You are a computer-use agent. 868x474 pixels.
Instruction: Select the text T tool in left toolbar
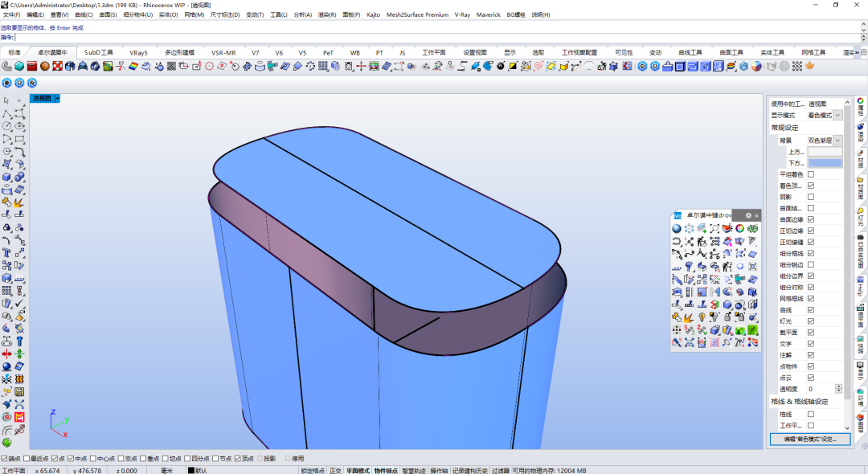[6, 253]
